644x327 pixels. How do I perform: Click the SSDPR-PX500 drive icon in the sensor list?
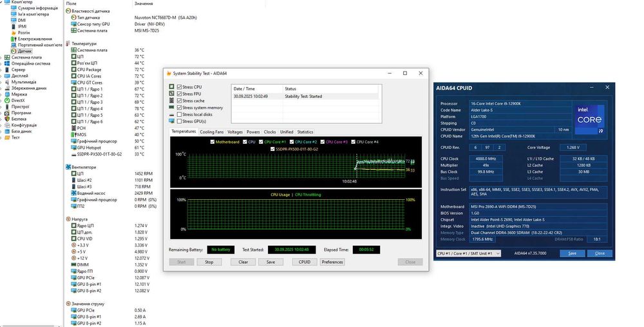coord(73,154)
